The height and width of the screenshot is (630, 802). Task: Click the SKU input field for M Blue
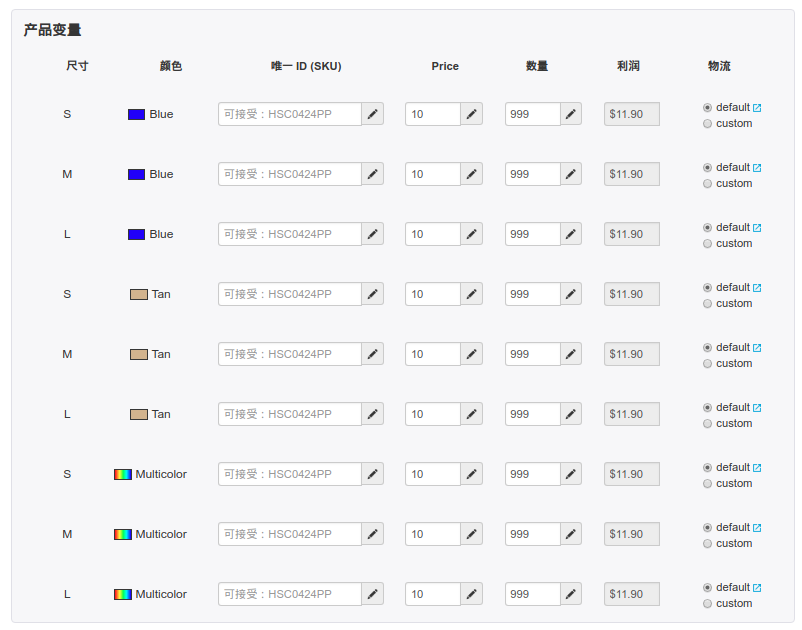tap(289, 174)
